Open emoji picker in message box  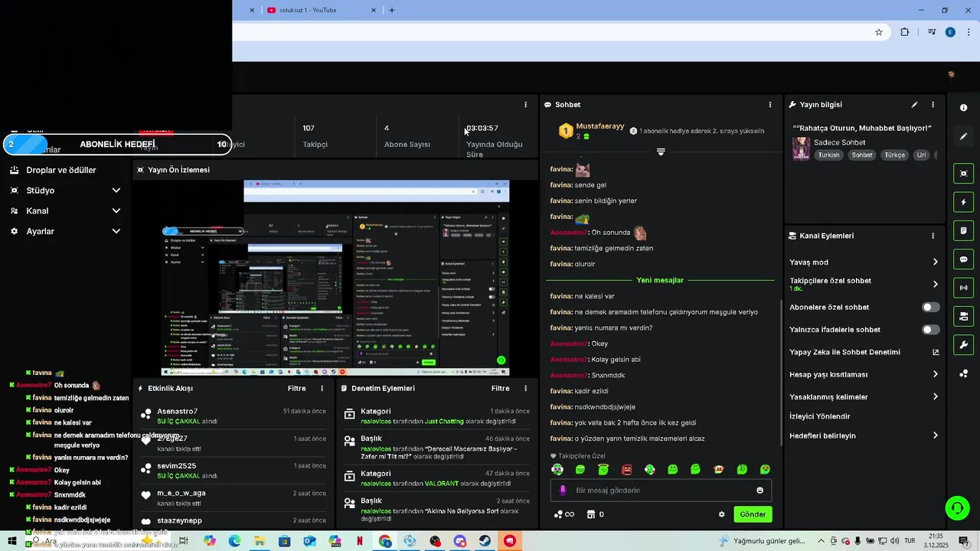(759, 491)
